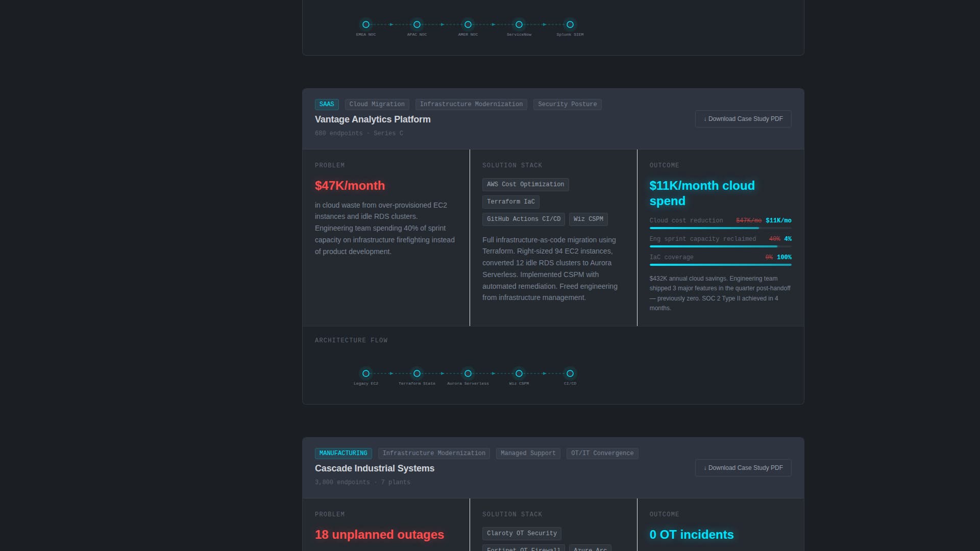Image resolution: width=980 pixels, height=551 pixels.
Task: Select the Claroty OT Security chip
Action: click(x=522, y=533)
